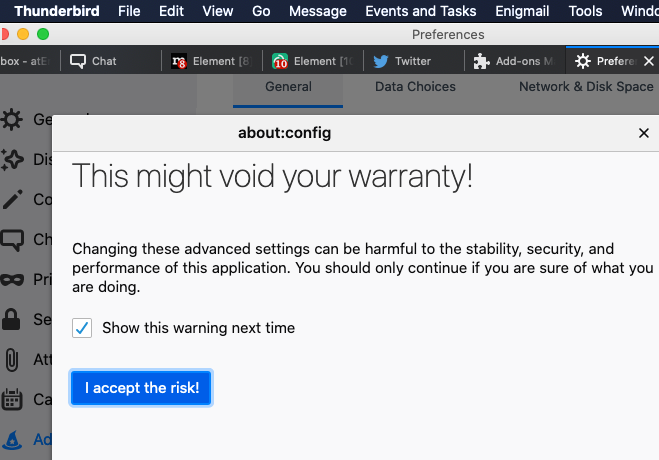Open Network & Disk Space tab
The image size is (659, 460).
click(x=586, y=87)
